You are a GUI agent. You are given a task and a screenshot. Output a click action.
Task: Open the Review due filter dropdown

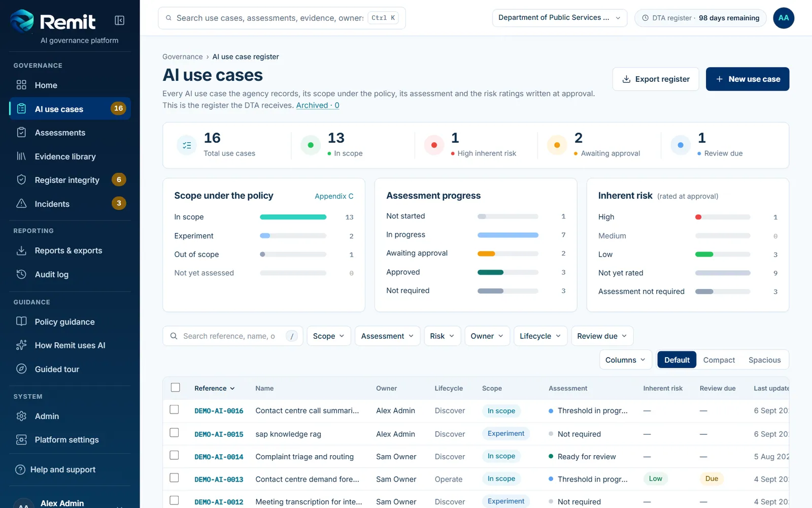click(602, 336)
